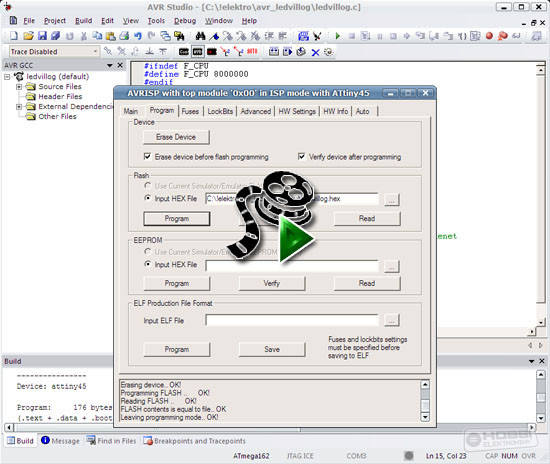Select EEPROM Use Current Simulator radio option
Screen dimensions: 550x464
click(x=148, y=251)
